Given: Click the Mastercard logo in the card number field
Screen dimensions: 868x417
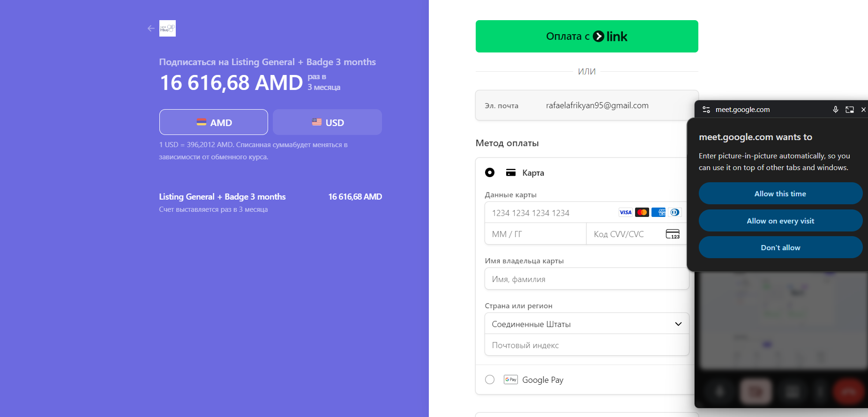Looking at the screenshot, I should [642, 212].
